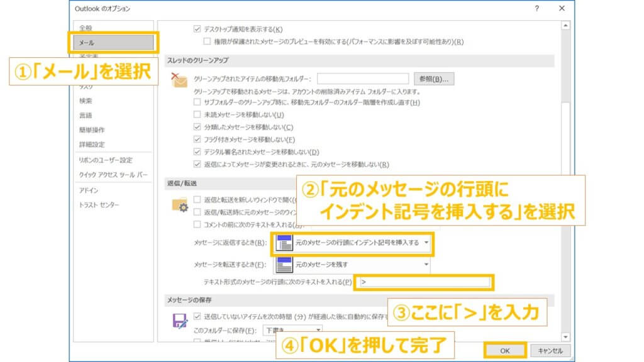Viewport: 644px width, 362px height.
Task: Toggle デジタル署名されたメッセージを移動しない checkbox
Action: point(197,152)
